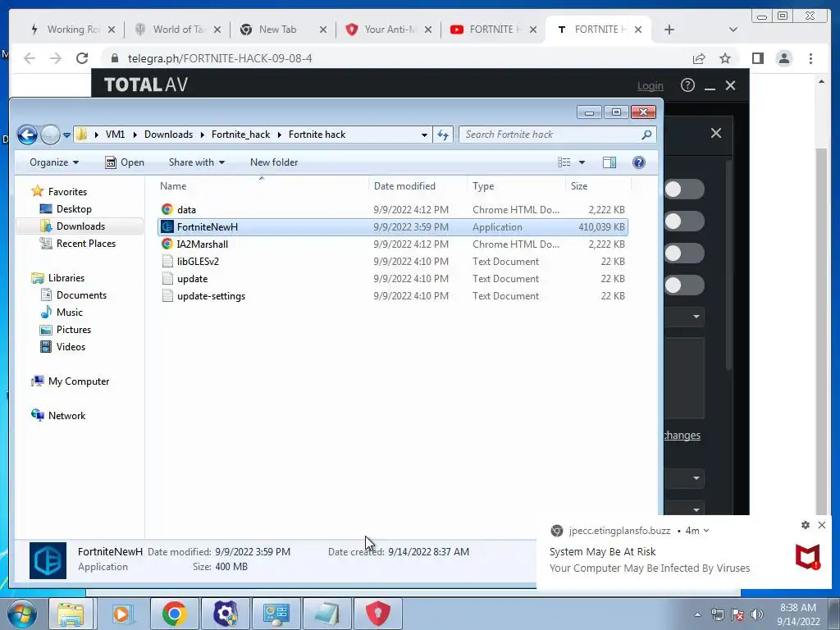Turn on the first TotalAV toggle switch
This screenshot has height=630, width=840.
pos(685,189)
